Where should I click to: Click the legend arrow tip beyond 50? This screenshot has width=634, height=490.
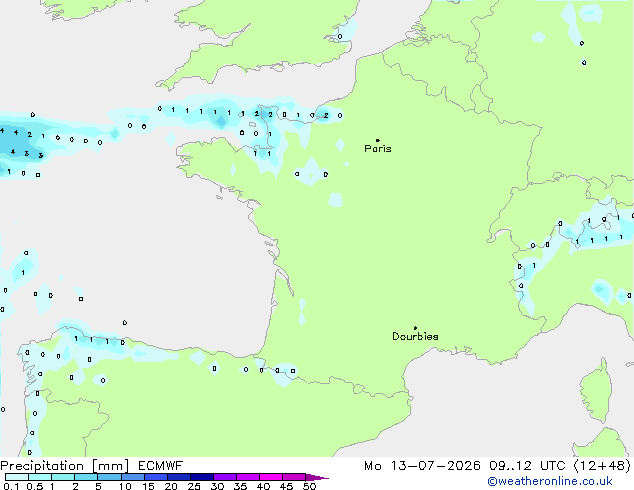point(319,478)
